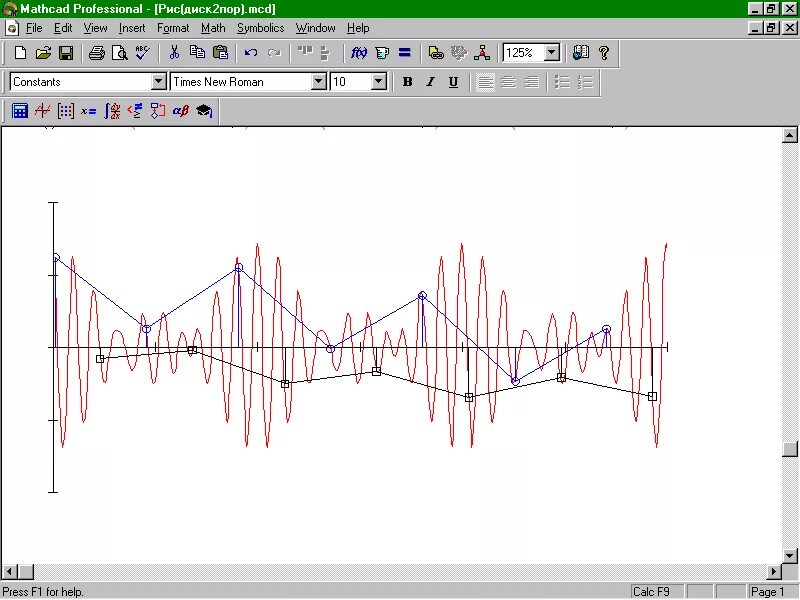800x600 pixels.
Task: Click the horizontal scrollbar right arrow
Action: pyautogui.click(x=774, y=571)
